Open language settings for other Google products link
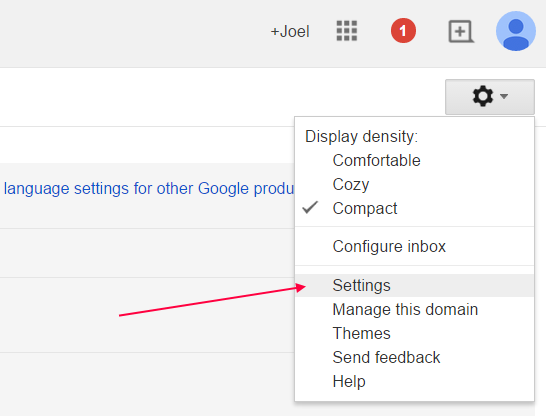Screen dimensions: 546x416 coord(149,189)
